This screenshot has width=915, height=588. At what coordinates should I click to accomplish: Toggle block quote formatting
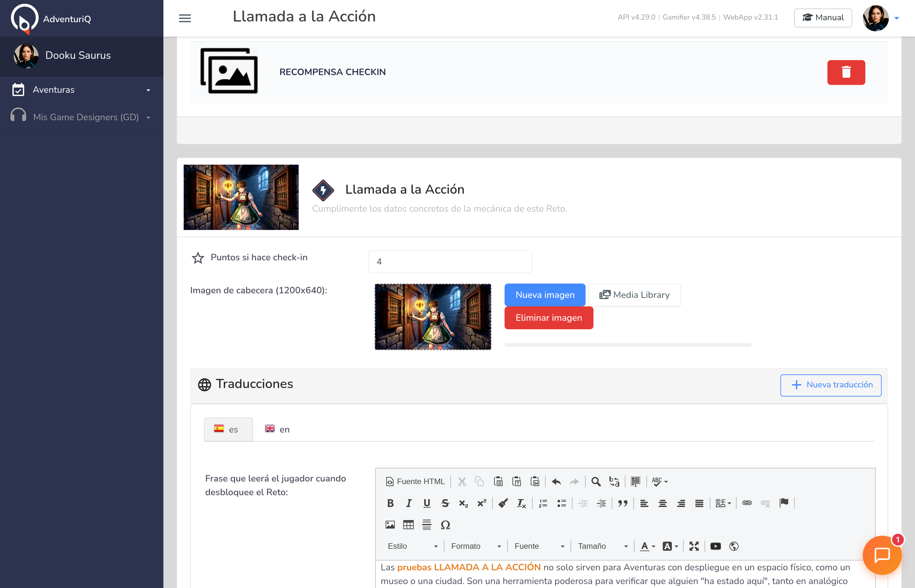tap(623, 503)
